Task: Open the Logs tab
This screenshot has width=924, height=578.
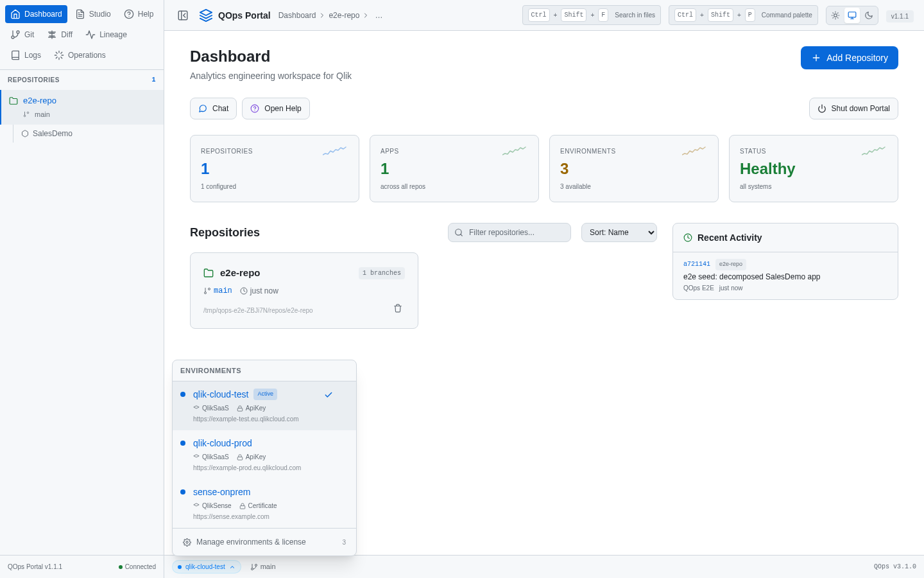Action: (x=26, y=55)
